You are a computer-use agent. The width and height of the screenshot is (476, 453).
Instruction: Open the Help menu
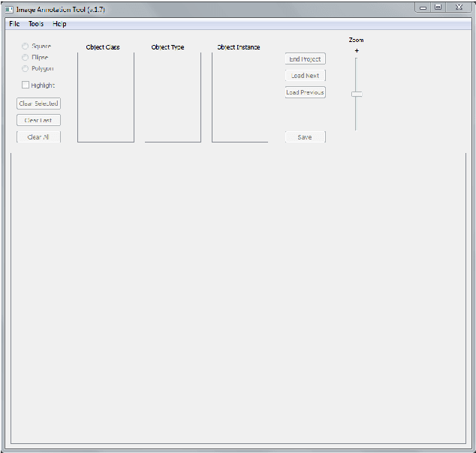[x=59, y=24]
